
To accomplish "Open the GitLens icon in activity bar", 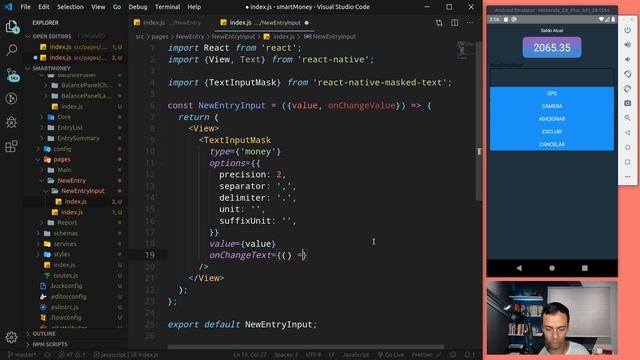I will click(11, 98).
